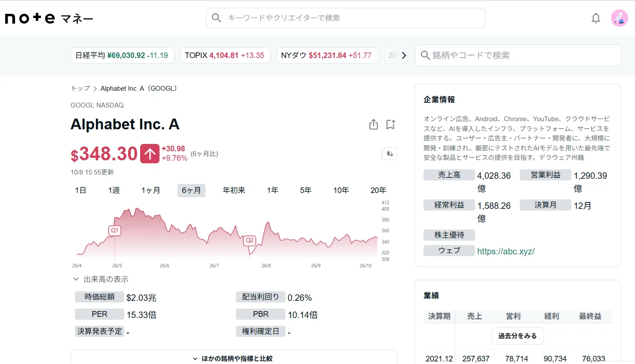The height and width of the screenshot is (364, 635).
Task: Click the 過去分をみる button
Action: click(x=517, y=336)
